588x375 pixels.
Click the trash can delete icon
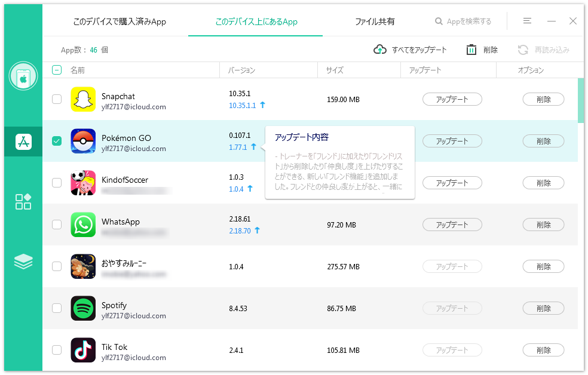(x=471, y=50)
